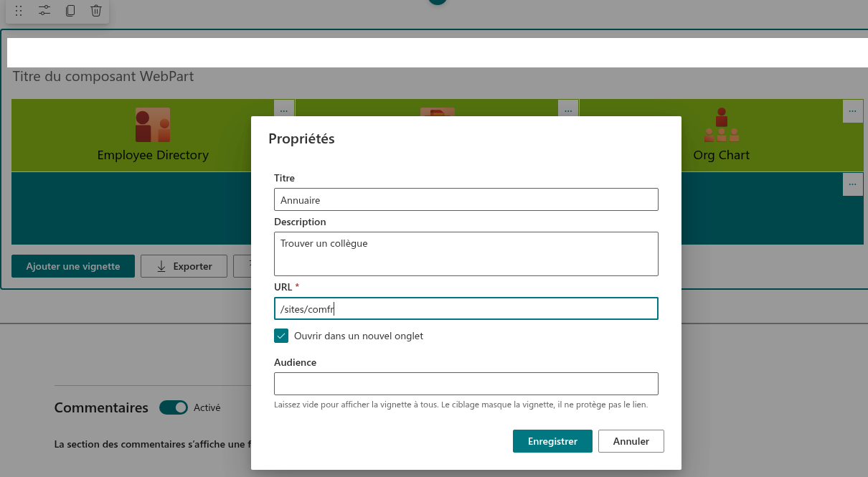The width and height of the screenshot is (868, 477).
Task: Click the Titre du composant WebPart heading
Action: pos(103,76)
